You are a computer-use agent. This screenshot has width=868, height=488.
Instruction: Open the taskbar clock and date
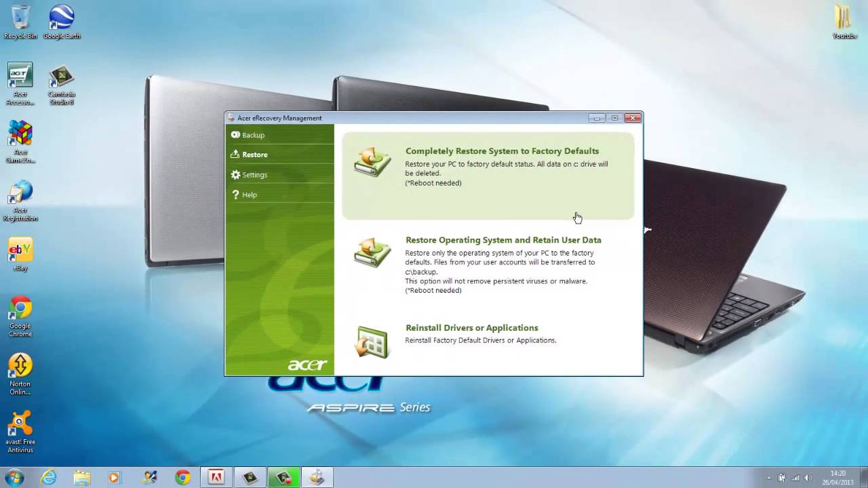click(838, 478)
